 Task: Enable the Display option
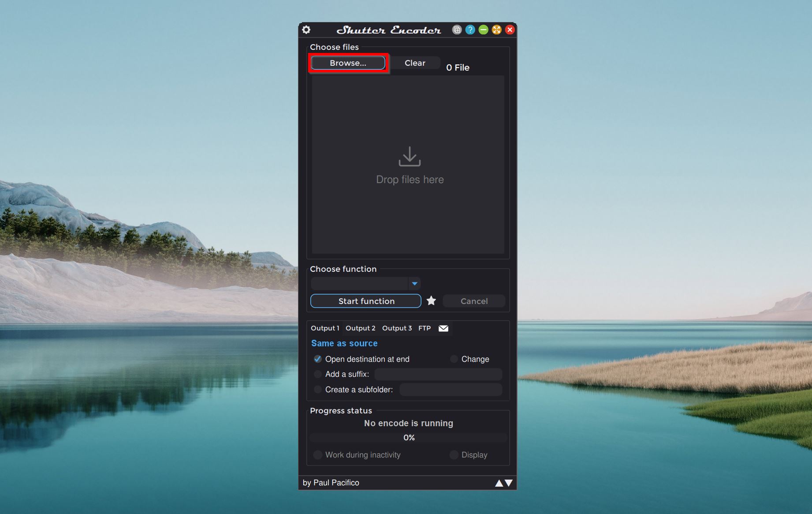[x=454, y=454]
